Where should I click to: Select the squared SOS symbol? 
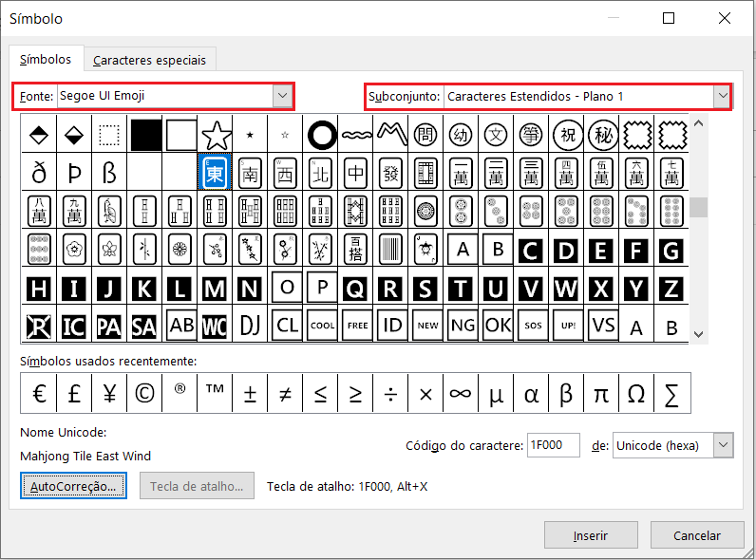pos(533,326)
